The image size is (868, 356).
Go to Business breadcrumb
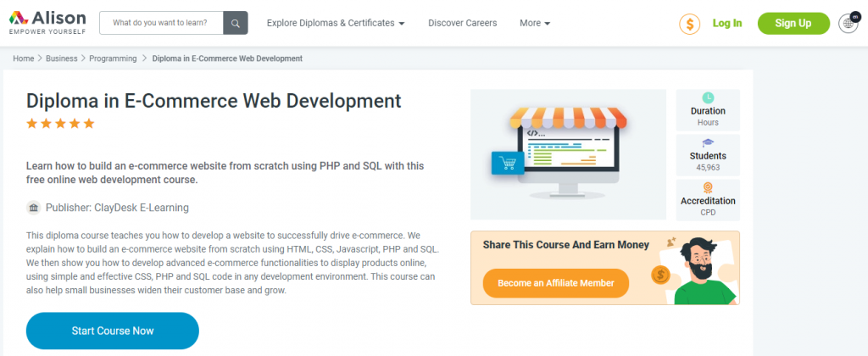point(61,58)
